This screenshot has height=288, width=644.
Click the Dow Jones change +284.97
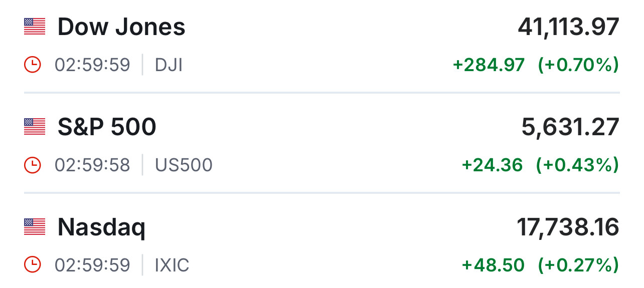coord(489,65)
